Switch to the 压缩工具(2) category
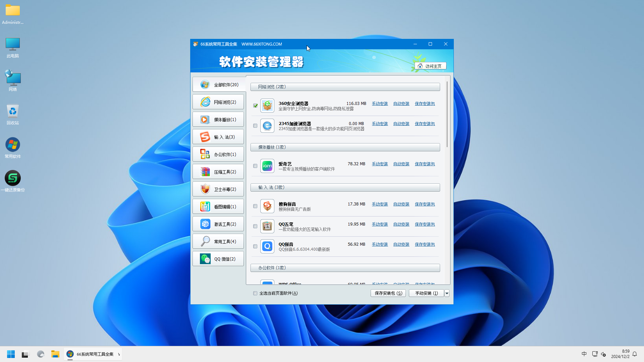The width and height of the screenshot is (644, 362). 218,172
